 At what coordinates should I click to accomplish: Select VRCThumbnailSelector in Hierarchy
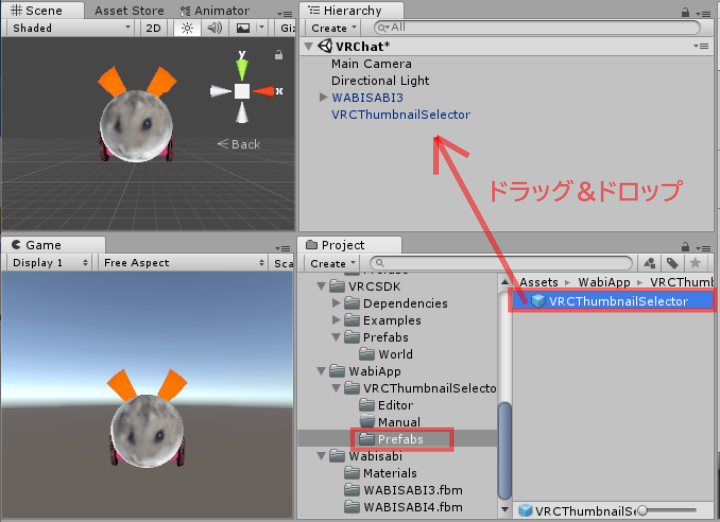[x=400, y=114]
